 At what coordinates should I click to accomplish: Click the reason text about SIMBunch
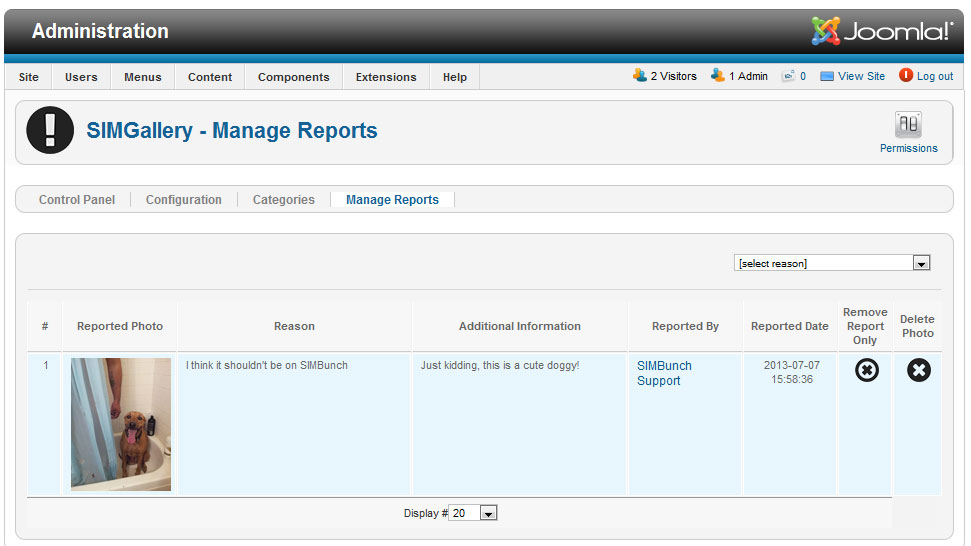pos(266,365)
